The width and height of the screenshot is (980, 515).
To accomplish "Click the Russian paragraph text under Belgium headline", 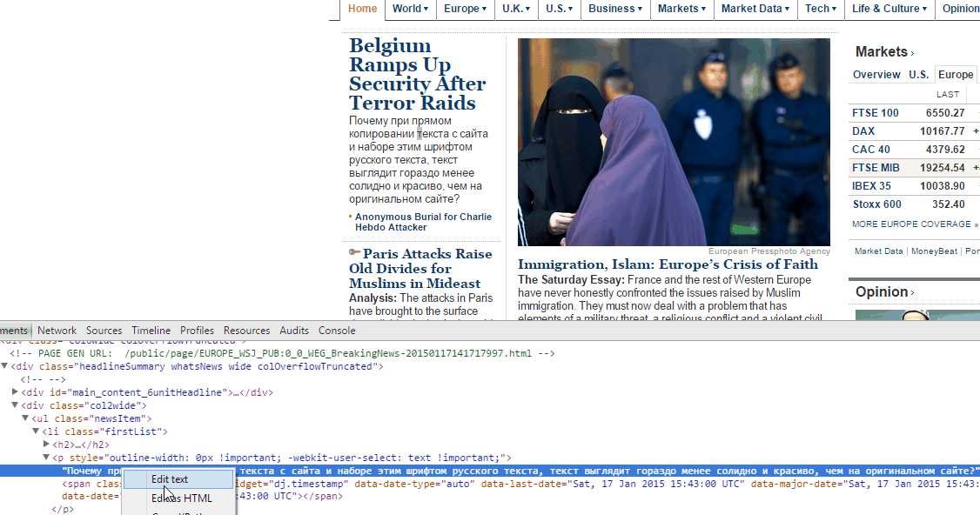I will click(x=419, y=160).
